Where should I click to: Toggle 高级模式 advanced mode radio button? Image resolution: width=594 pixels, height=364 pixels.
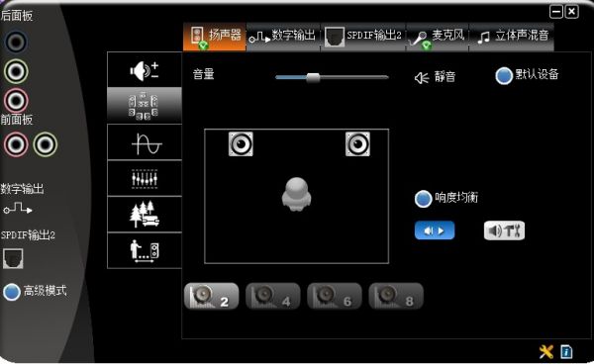(11, 292)
